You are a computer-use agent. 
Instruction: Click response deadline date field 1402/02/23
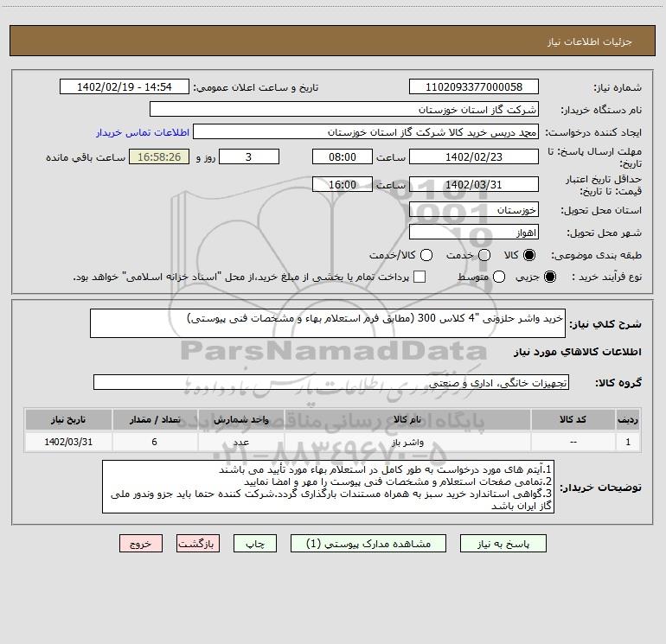pos(474,156)
